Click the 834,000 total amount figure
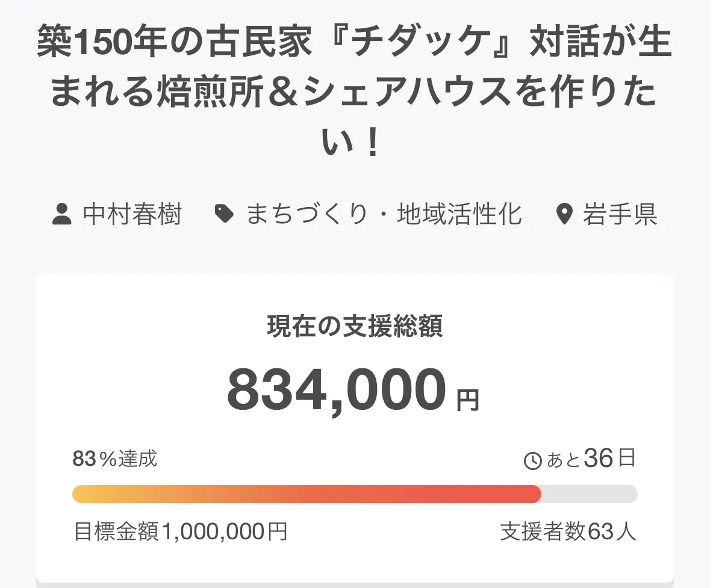 tap(337, 391)
